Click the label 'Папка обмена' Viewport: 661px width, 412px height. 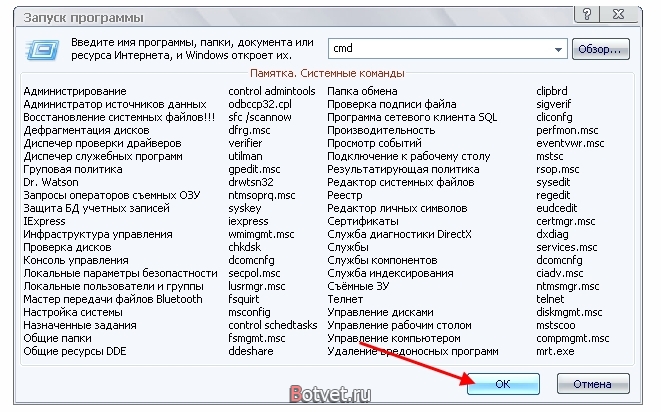(x=363, y=91)
